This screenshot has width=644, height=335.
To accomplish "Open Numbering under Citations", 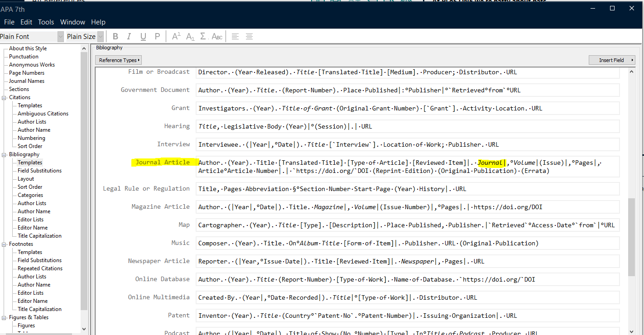I will pos(31,138).
